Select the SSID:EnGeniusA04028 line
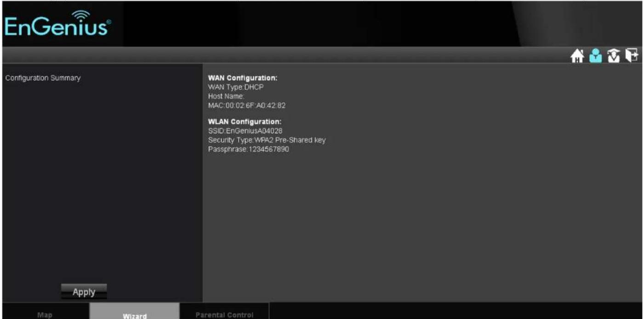The height and width of the screenshot is (319, 644). [245, 131]
